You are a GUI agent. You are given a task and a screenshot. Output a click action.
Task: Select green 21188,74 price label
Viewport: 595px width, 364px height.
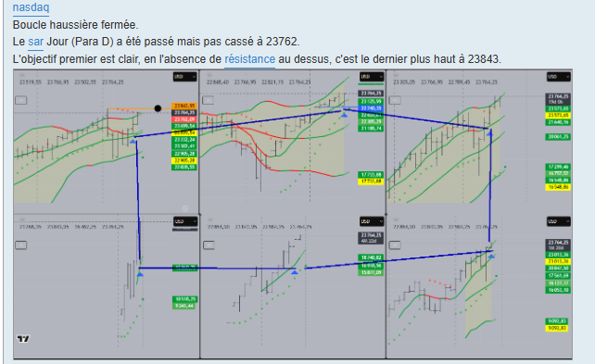(371, 129)
